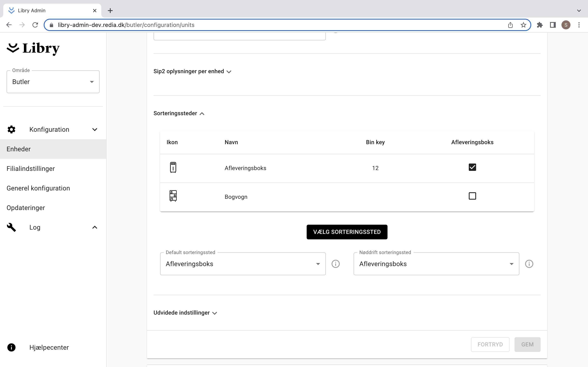This screenshot has width=588, height=367.
Task: Click the info icon beside Nøddrift sorteringssted
Action: point(529,264)
